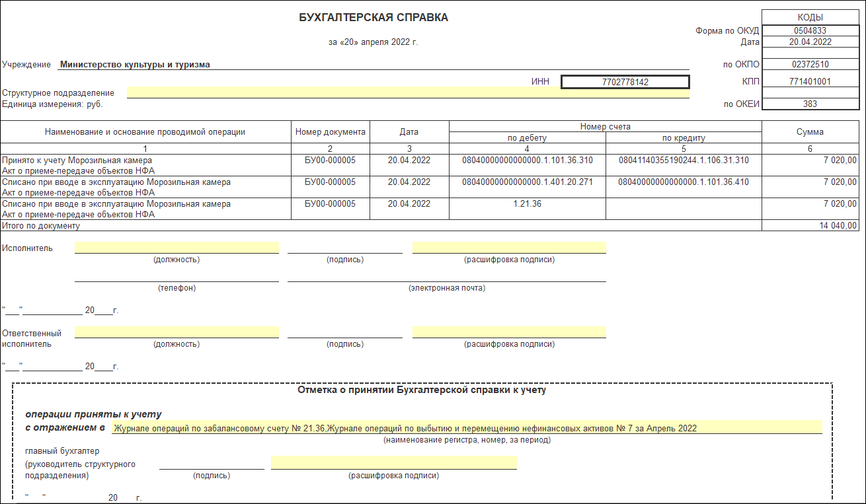Click the КОДЫ header cell
The height and width of the screenshot is (504, 866).
point(810,18)
